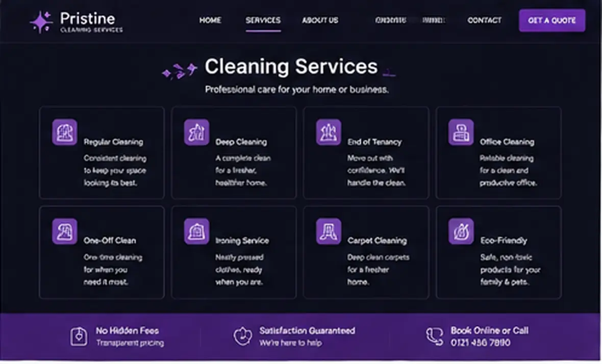Click the Deep Cleaning card icon
602x364 pixels.
196,133
